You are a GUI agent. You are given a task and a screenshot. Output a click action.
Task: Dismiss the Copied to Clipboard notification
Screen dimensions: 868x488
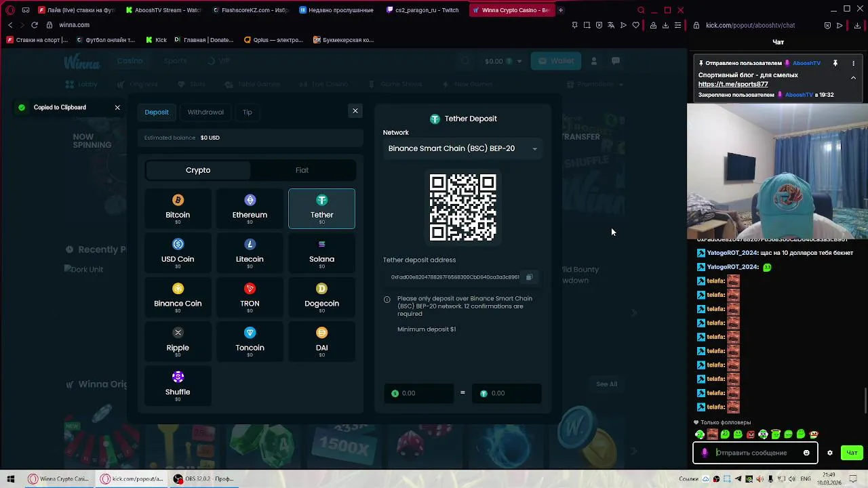pyautogui.click(x=117, y=107)
